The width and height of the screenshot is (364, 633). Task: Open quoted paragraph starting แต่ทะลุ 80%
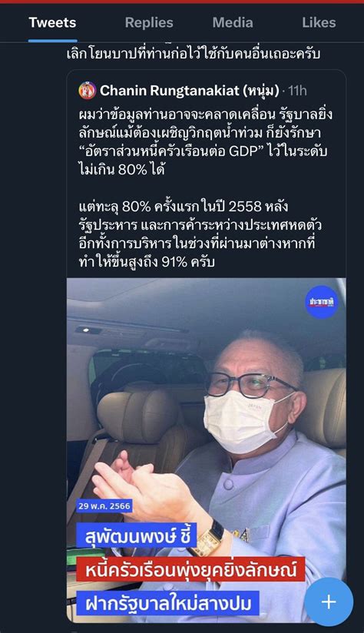coord(200,234)
